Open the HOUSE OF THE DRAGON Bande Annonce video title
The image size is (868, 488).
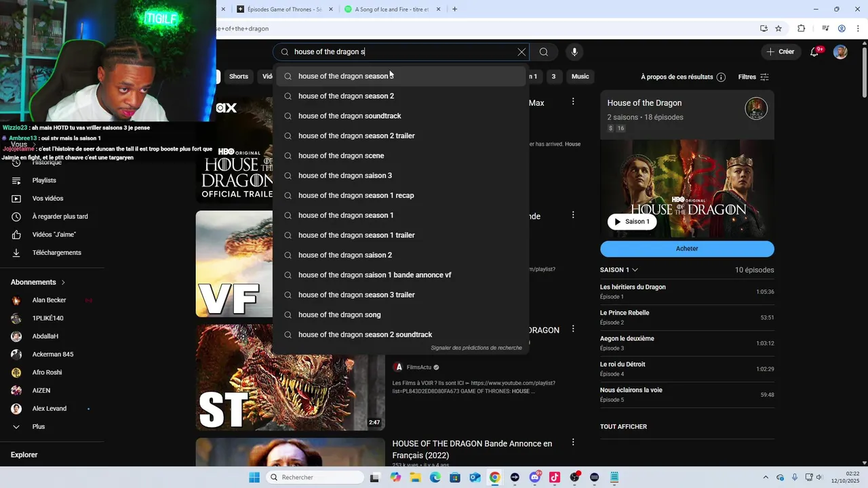[x=472, y=449]
